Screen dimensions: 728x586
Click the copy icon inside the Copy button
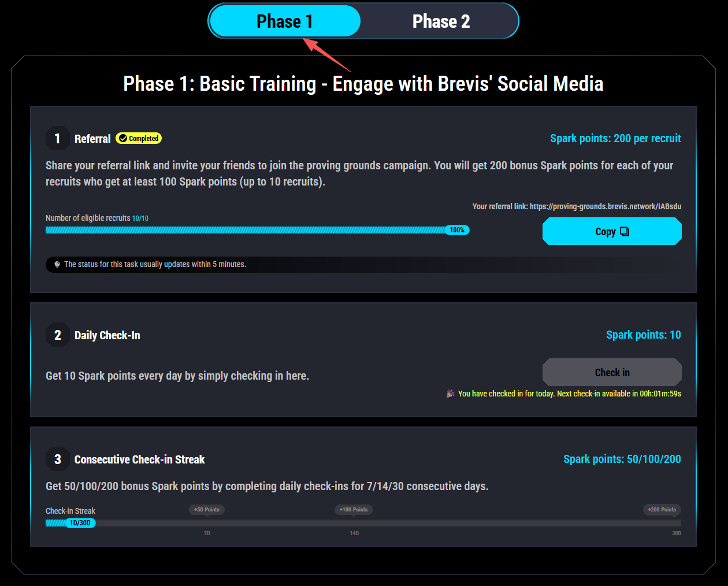click(625, 231)
